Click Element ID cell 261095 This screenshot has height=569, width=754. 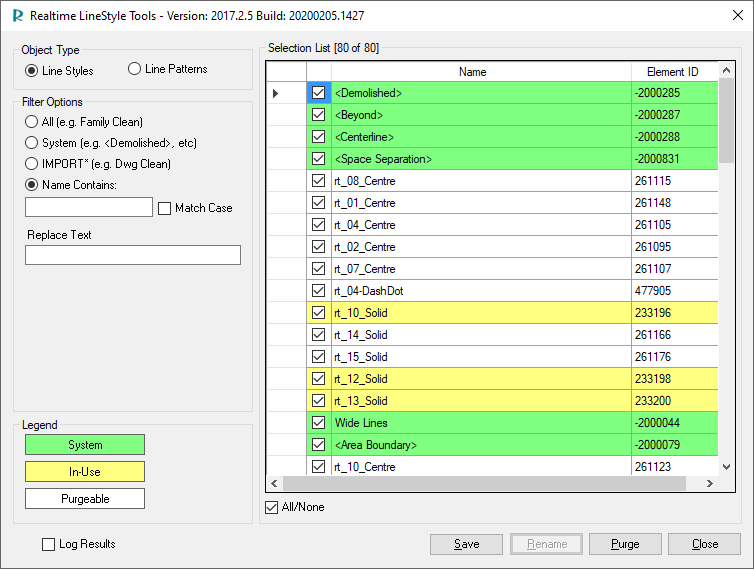pyautogui.click(x=675, y=247)
